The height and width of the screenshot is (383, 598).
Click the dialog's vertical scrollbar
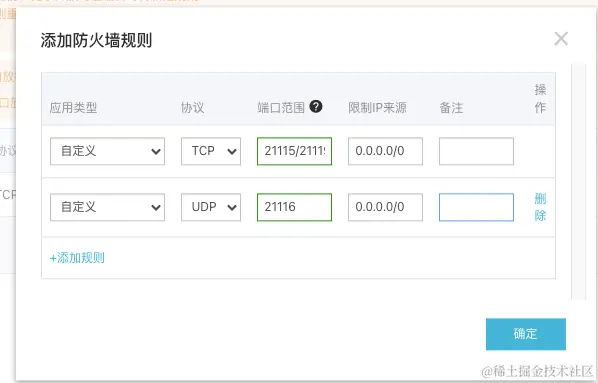coord(579,182)
